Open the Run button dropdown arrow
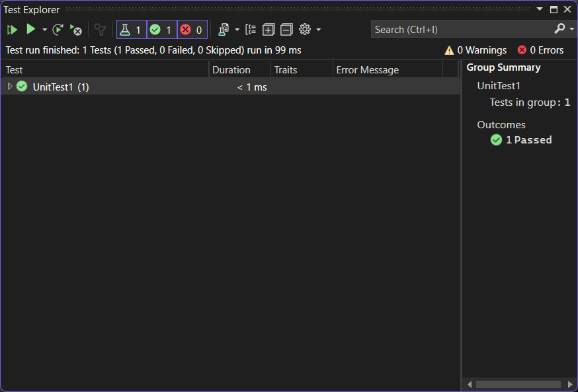 (x=44, y=30)
